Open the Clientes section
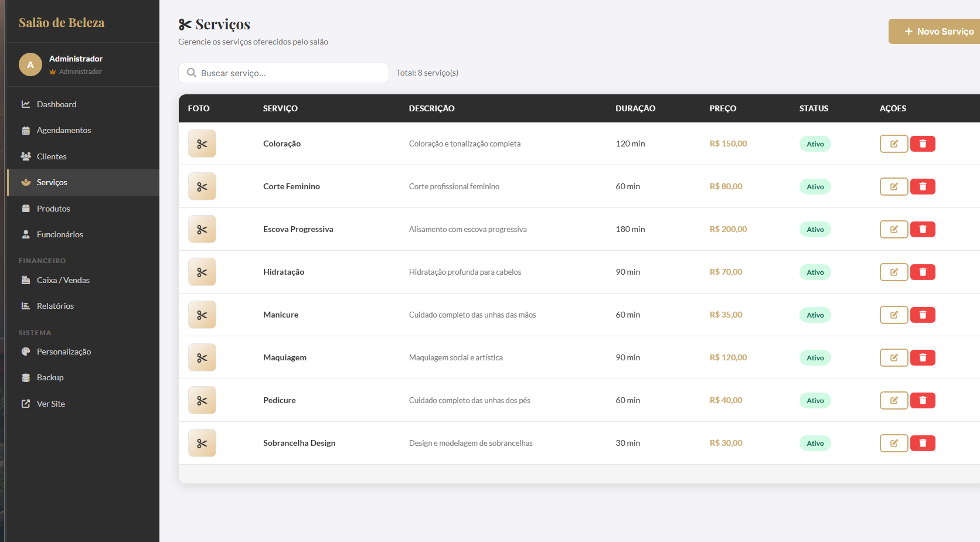Image resolution: width=980 pixels, height=542 pixels. [x=83, y=156]
